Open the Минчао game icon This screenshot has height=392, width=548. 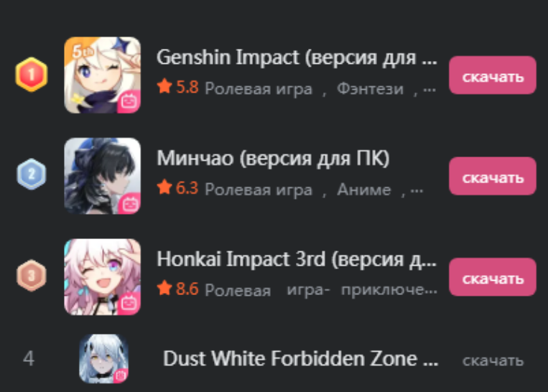pyautogui.click(x=103, y=176)
